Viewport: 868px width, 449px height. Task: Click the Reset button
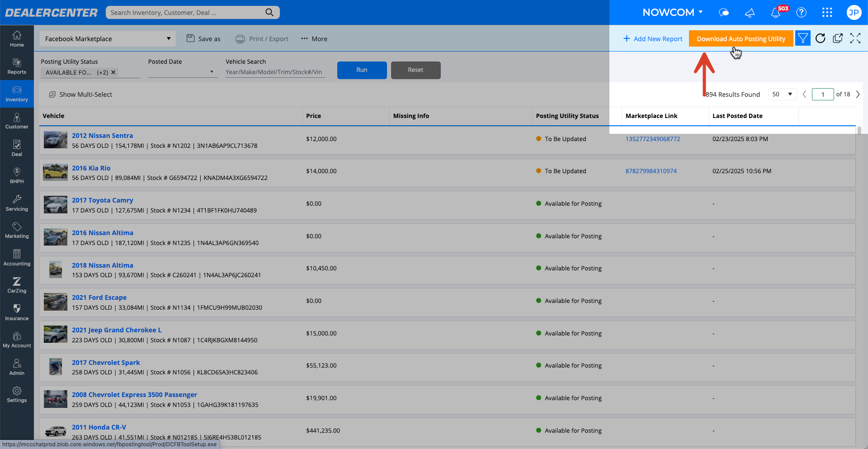pos(415,70)
